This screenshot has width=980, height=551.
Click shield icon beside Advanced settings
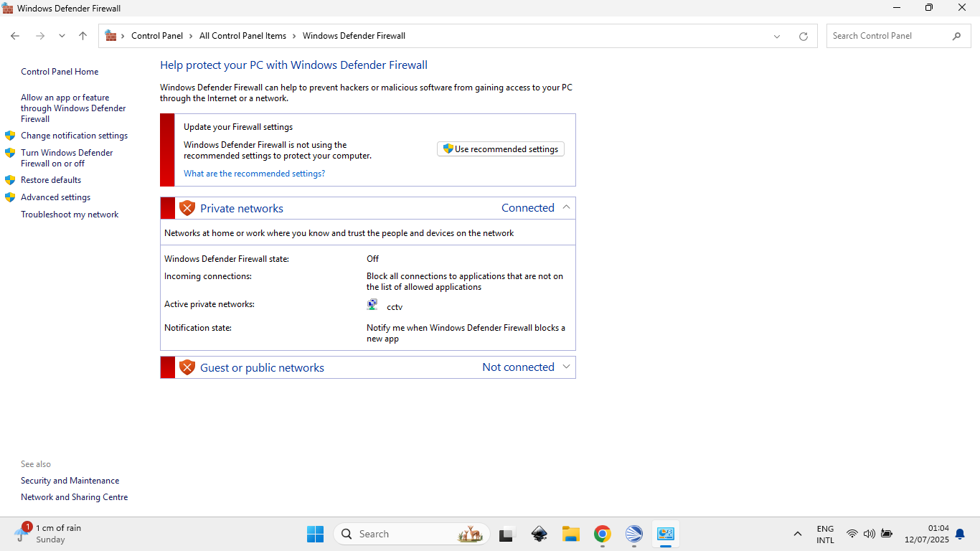[10, 197]
